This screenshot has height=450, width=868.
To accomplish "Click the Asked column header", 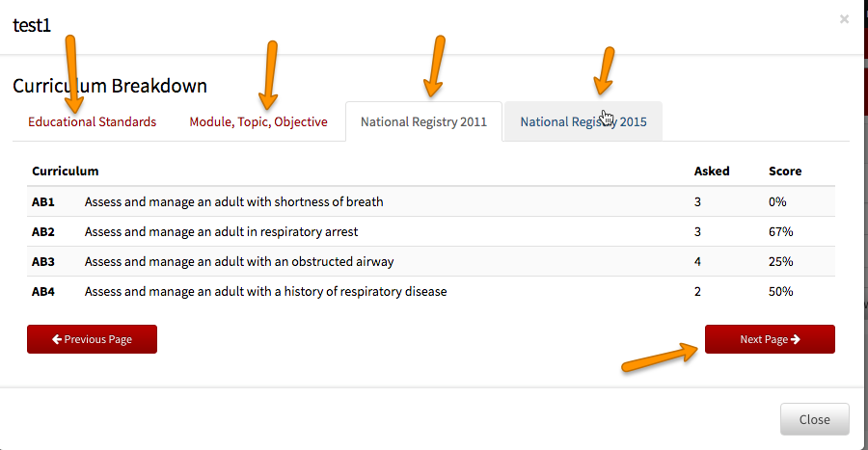I will [x=712, y=171].
